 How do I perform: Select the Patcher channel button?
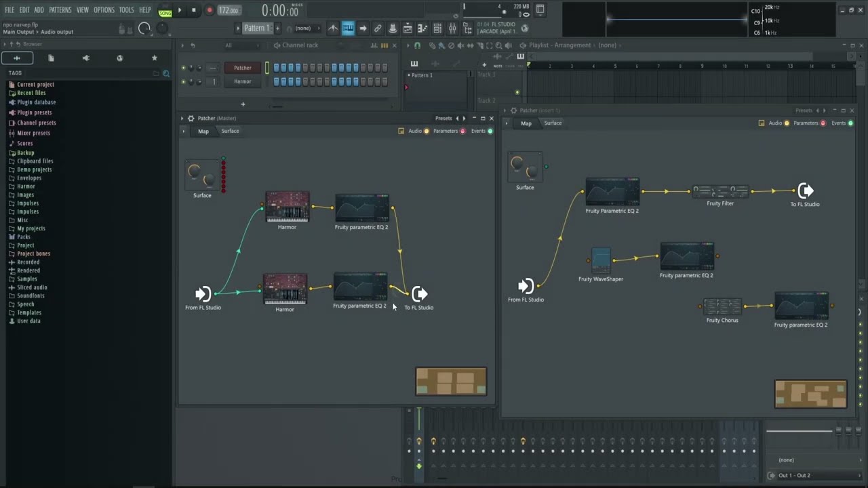243,68
